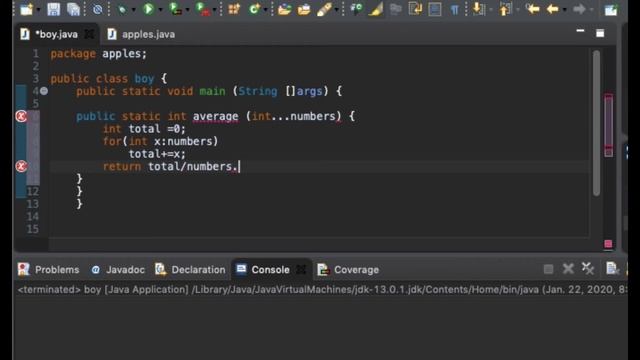The width and height of the screenshot is (640, 360).
Task: Click the editor vertical scrollbar
Action: tap(596, 122)
